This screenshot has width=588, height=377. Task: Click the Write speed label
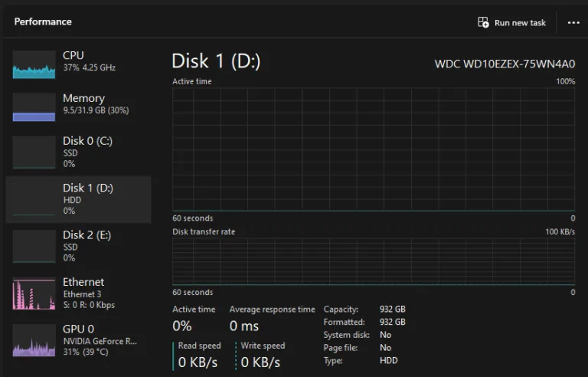(x=263, y=346)
